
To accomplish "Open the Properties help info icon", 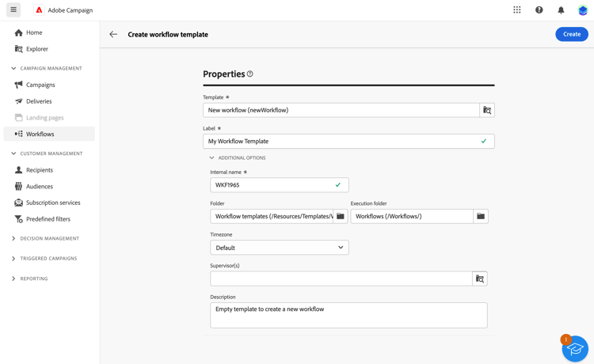I will [x=250, y=74].
